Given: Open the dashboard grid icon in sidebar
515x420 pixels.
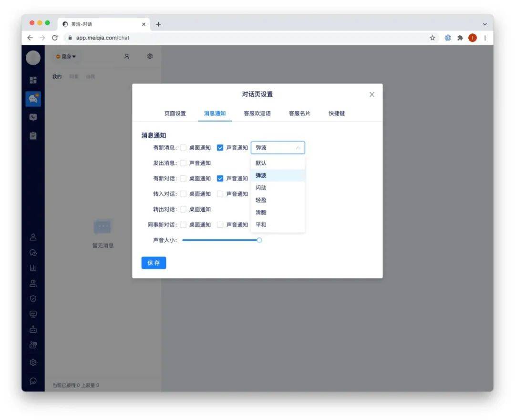Looking at the screenshot, I should click(33, 80).
